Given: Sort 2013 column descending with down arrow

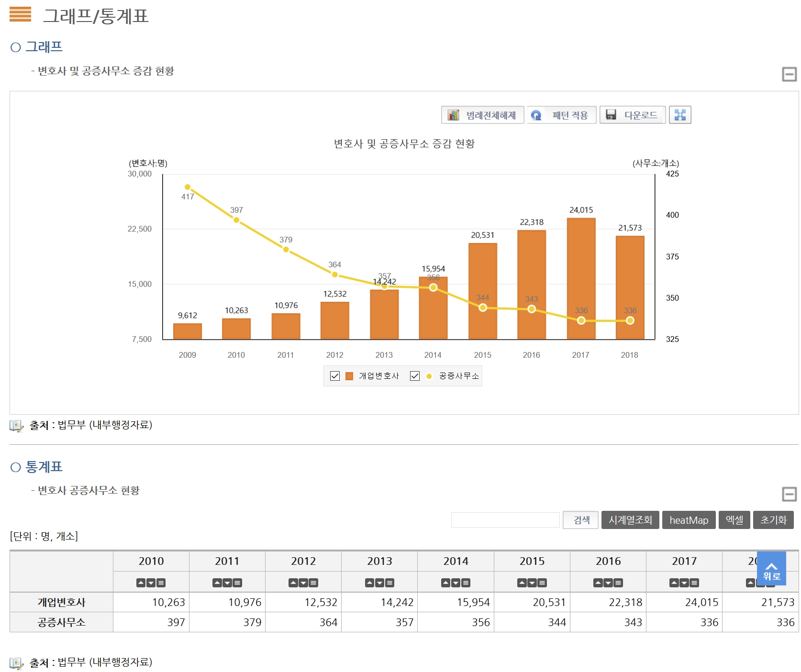Looking at the screenshot, I should click(x=379, y=583).
